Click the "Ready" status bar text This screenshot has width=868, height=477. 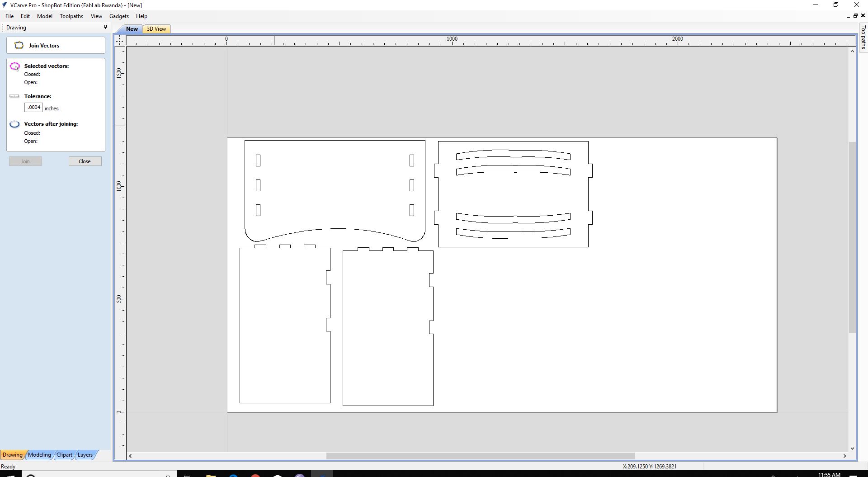[8, 467]
